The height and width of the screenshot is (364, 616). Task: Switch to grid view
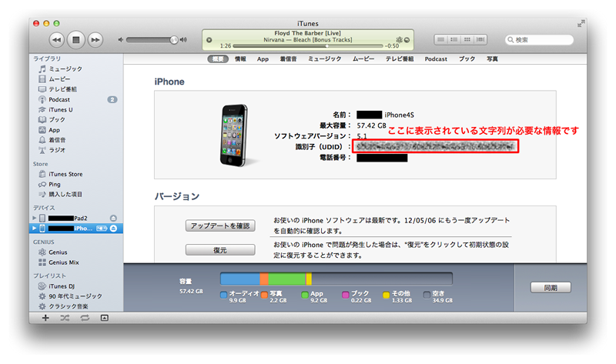pyautogui.click(x=467, y=39)
